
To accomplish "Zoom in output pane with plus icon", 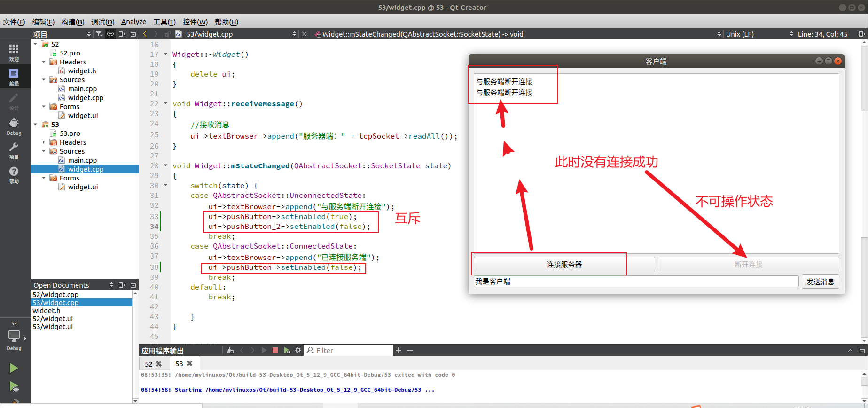I will point(399,350).
